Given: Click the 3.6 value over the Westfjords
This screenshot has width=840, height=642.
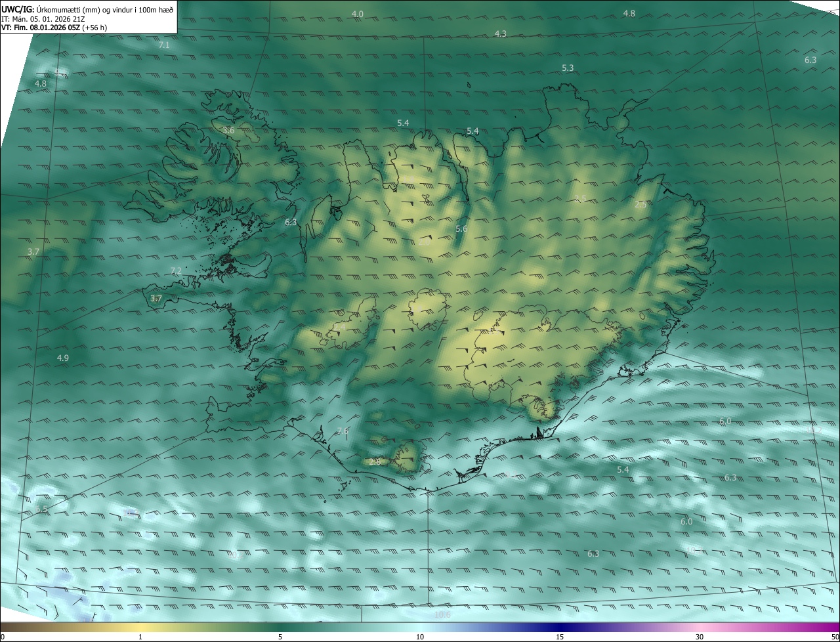Looking at the screenshot, I should point(228,131).
